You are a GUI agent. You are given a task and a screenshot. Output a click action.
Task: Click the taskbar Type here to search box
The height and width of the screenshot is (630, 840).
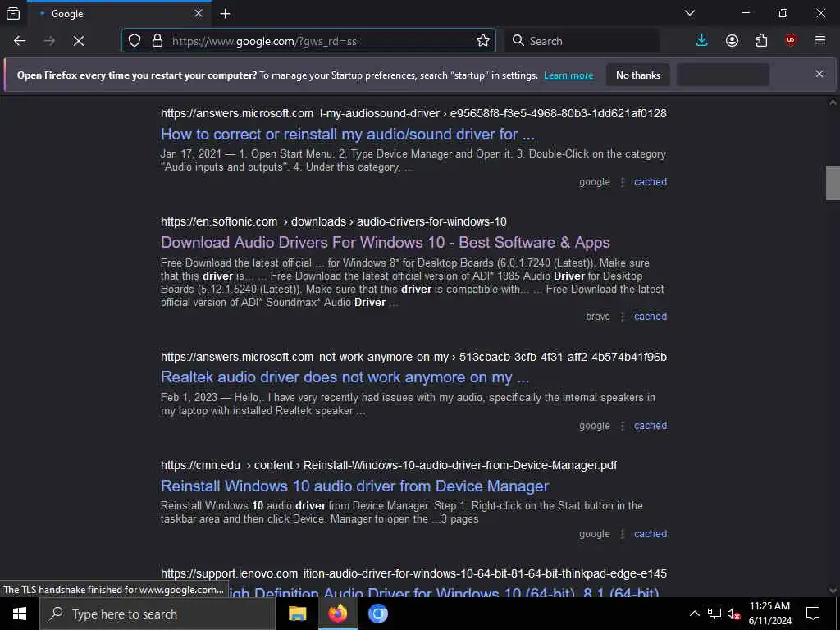(157, 614)
